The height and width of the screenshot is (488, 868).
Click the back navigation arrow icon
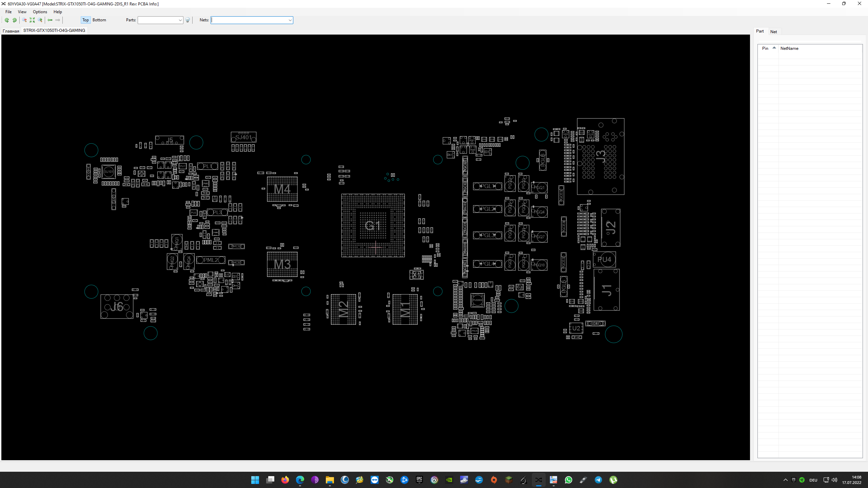50,20
